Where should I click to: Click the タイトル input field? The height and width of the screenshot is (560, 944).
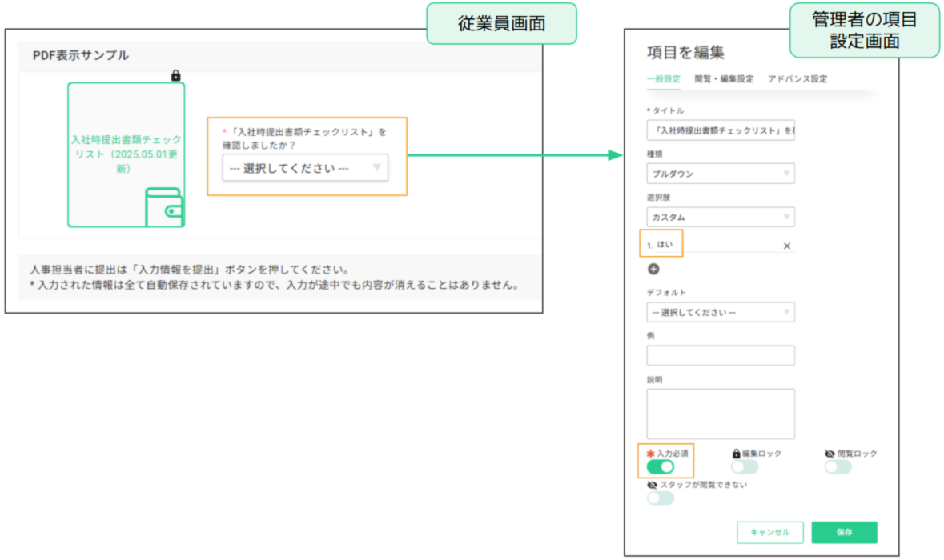[x=721, y=130]
